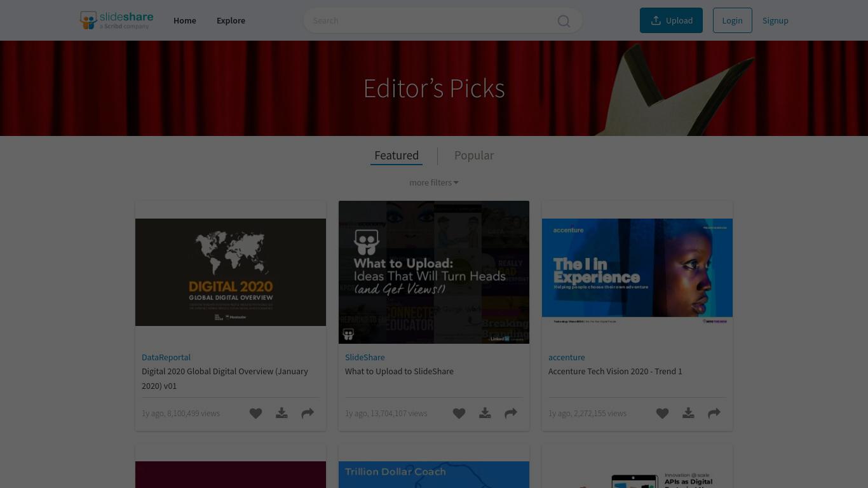The width and height of the screenshot is (868, 488).
Task: Open the Signup link
Action: [775, 20]
